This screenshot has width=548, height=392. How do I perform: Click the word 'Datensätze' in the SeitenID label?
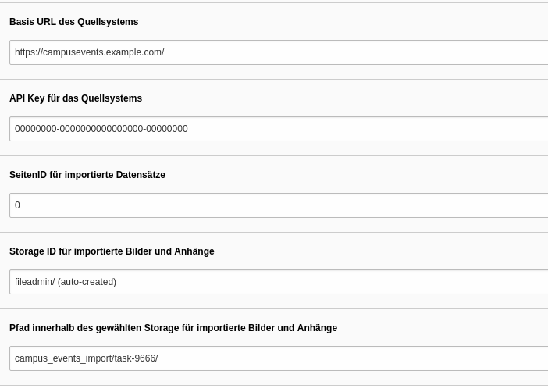pyautogui.click(x=141, y=175)
